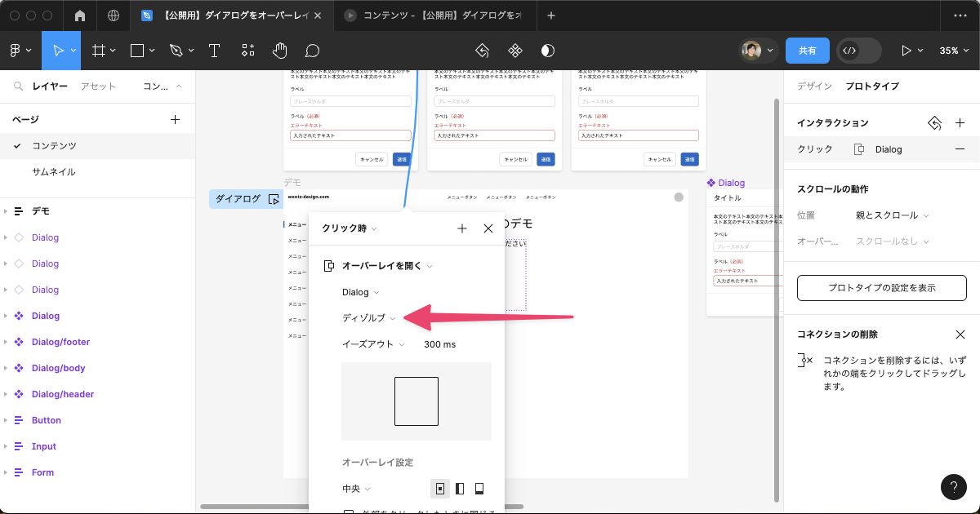
Task: Activate the Hand tool
Action: click(280, 51)
